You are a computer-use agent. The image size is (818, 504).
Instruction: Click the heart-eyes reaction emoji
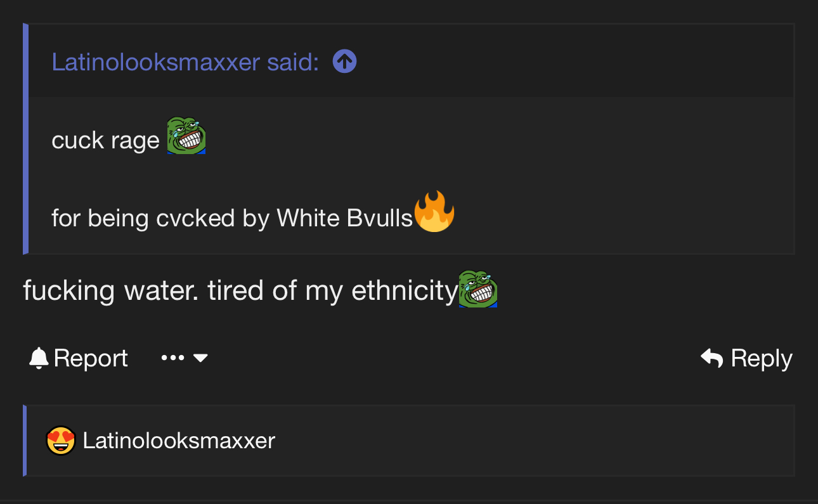pos(61,440)
